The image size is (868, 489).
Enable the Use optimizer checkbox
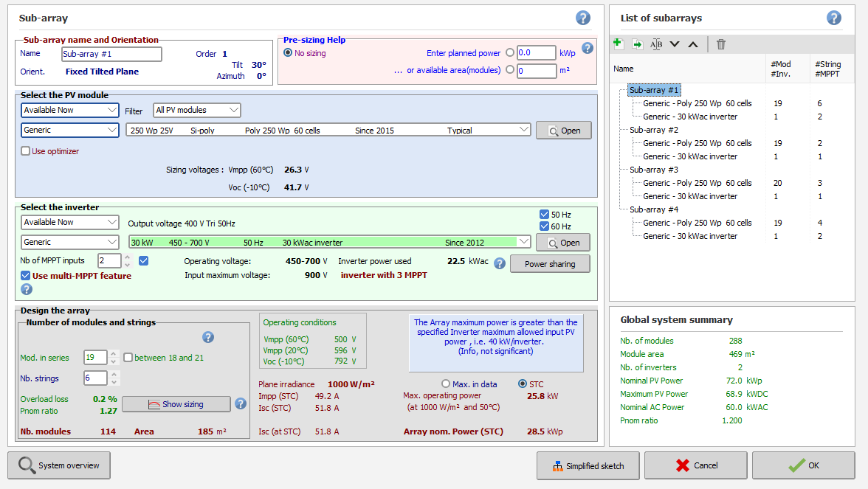click(x=25, y=151)
